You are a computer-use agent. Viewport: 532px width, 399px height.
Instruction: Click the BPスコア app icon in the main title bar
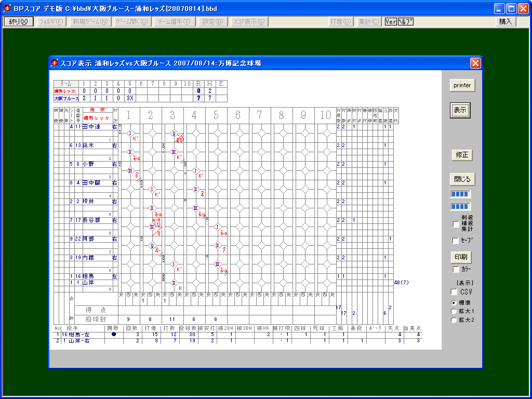click(x=7, y=8)
